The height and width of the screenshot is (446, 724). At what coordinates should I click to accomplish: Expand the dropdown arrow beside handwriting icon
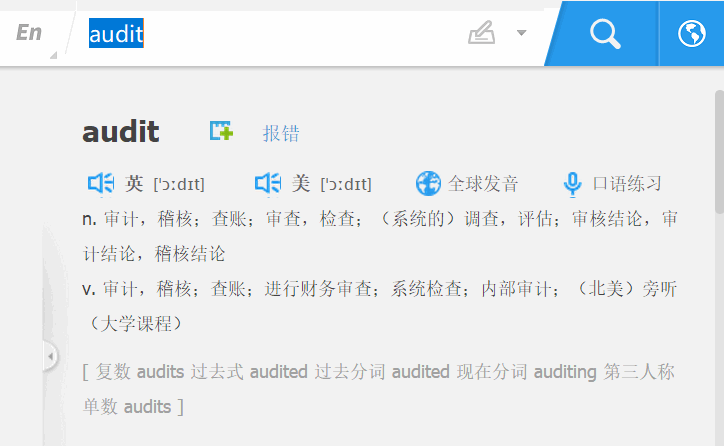521,34
